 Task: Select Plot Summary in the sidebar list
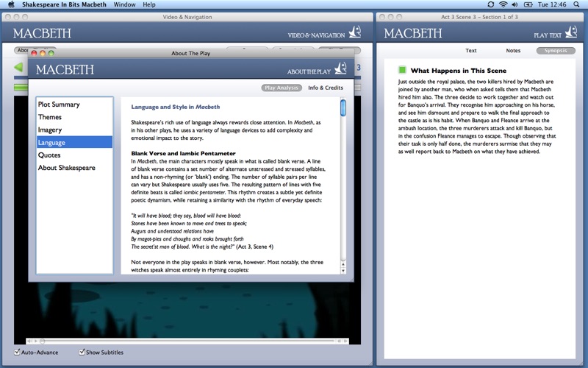(x=75, y=105)
